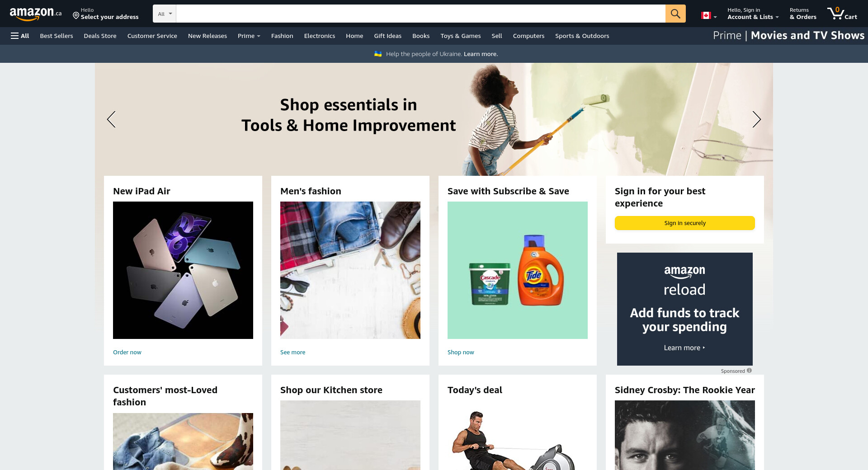This screenshot has height=470, width=868.
Task: Open the All hamburger menu
Action: (x=20, y=36)
